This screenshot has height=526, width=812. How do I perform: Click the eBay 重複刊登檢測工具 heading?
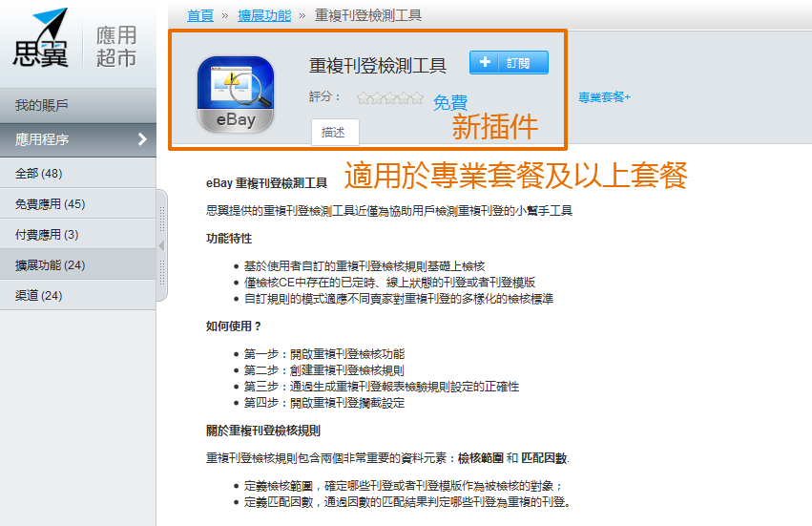pyautogui.click(x=266, y=183)
